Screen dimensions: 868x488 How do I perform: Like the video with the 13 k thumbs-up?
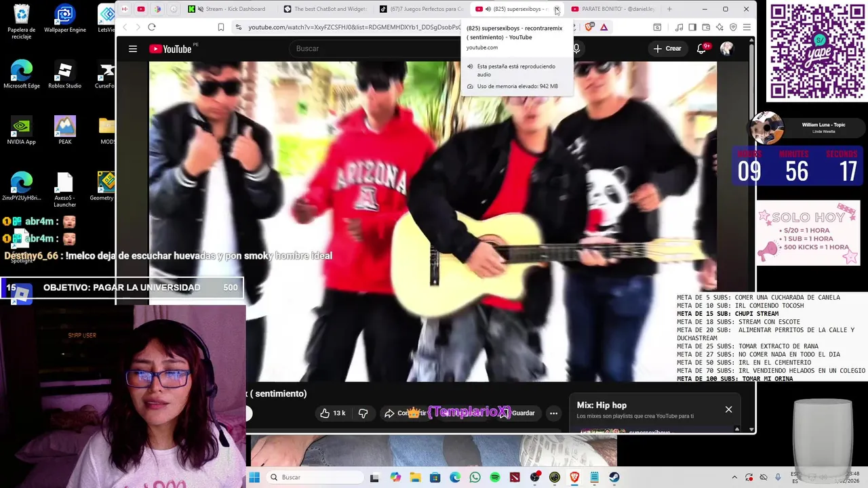[333, 413]
